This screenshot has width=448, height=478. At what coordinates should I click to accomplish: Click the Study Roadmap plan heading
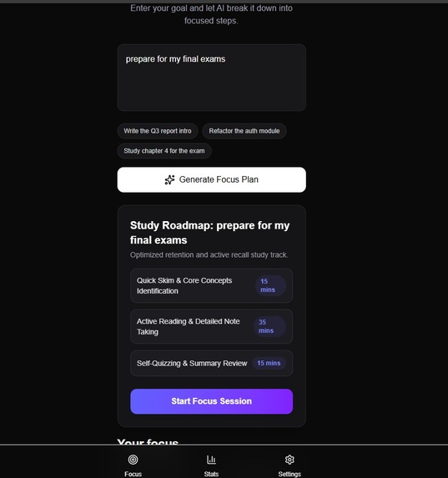(210, 233)
